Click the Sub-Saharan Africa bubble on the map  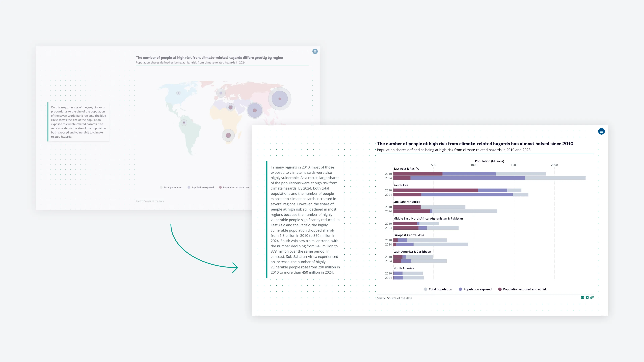[228, 135]
